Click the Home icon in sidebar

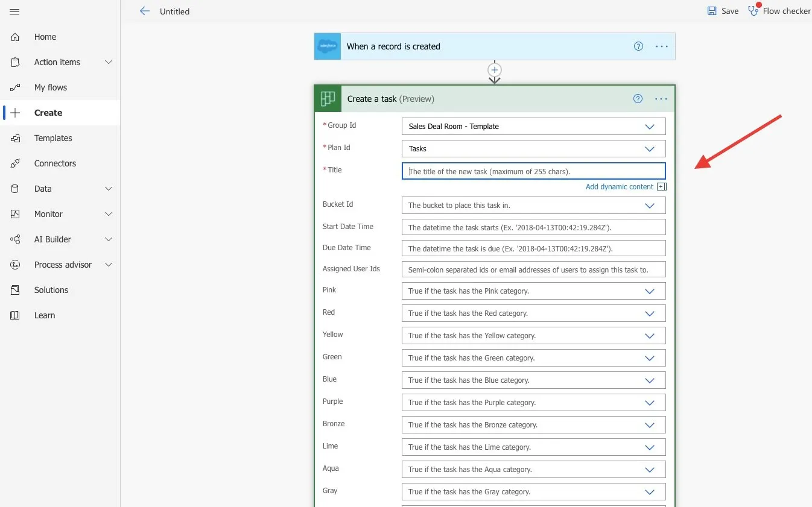click(15, 37)
